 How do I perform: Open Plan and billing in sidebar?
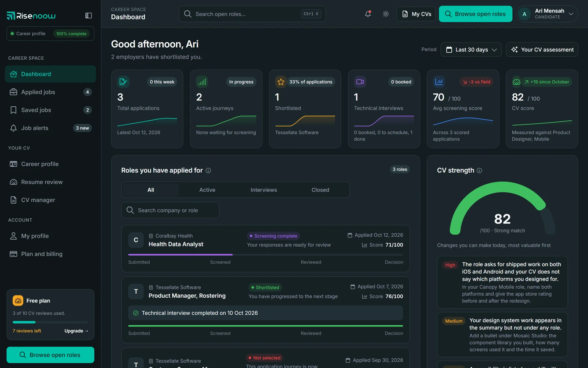click(x=50, y=254)
